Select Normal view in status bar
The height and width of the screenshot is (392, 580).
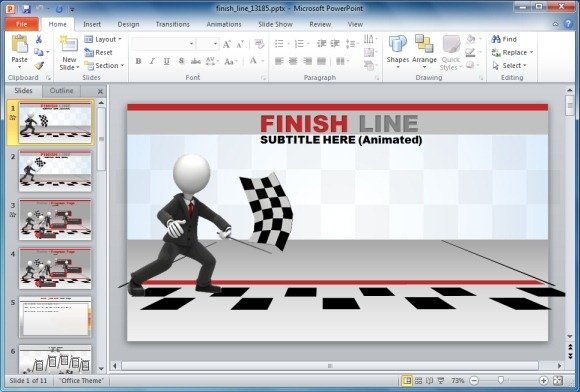coord(407,381)
